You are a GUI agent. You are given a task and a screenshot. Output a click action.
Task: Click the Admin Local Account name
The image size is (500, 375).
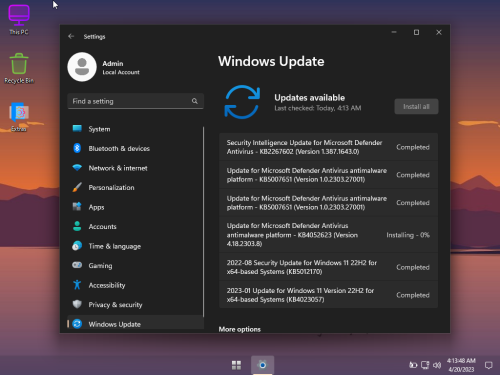pos(121,67)
